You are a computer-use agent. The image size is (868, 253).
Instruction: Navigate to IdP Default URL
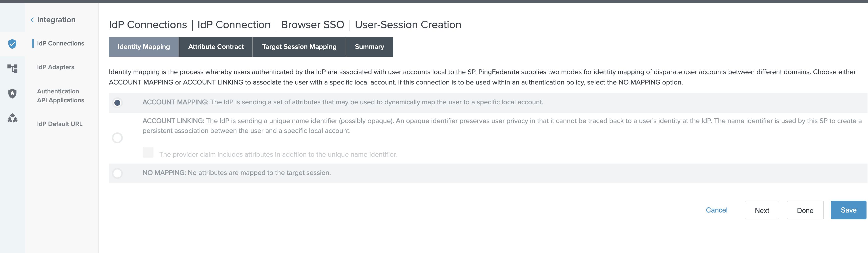(x=60, y=124)
